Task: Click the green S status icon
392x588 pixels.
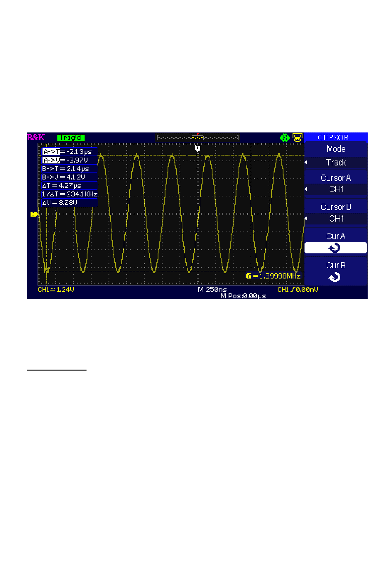Action: coord(284,138)
